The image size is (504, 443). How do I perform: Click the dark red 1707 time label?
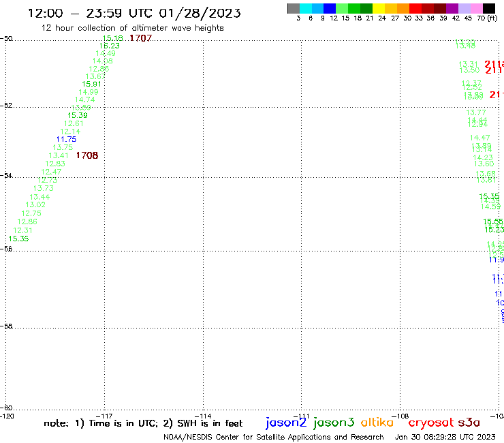tap(140, 38)
